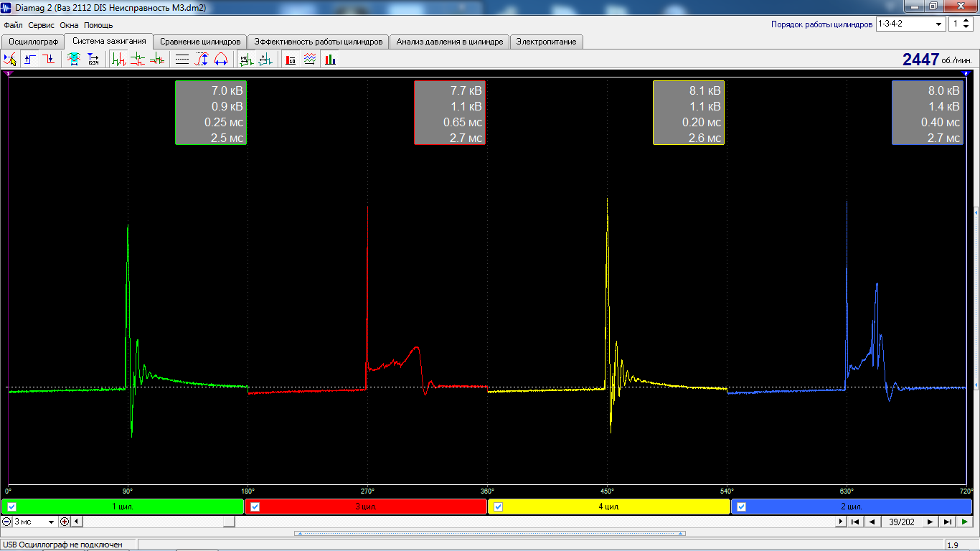
Task: Click the scrollbar left arrow
Action: 76,522
